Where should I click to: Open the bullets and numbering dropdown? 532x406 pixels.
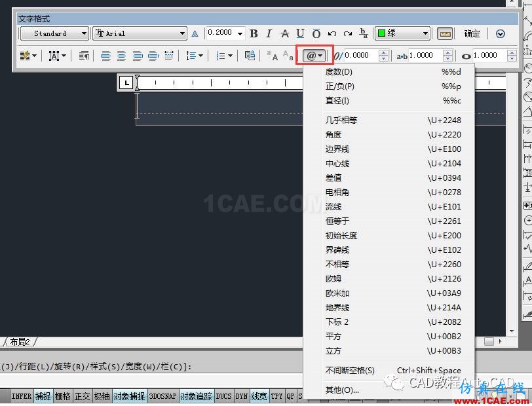(x=224, y=55)
